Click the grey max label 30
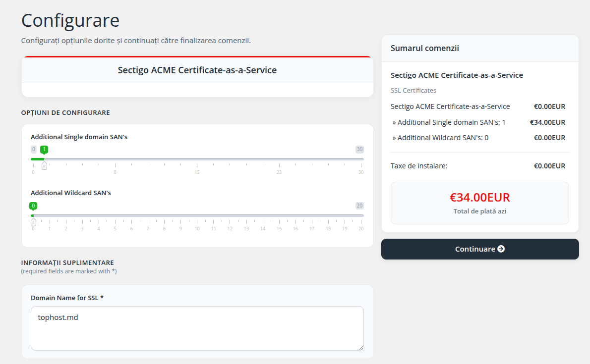The height and width of the screenshot is (364, 590). click(359, 149)
